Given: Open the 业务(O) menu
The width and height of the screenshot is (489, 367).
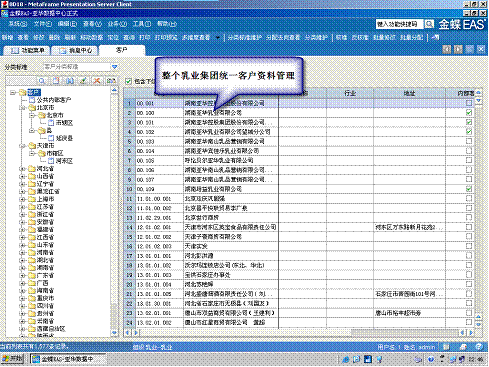Looking at the screenshot, I should click(117, 24).
